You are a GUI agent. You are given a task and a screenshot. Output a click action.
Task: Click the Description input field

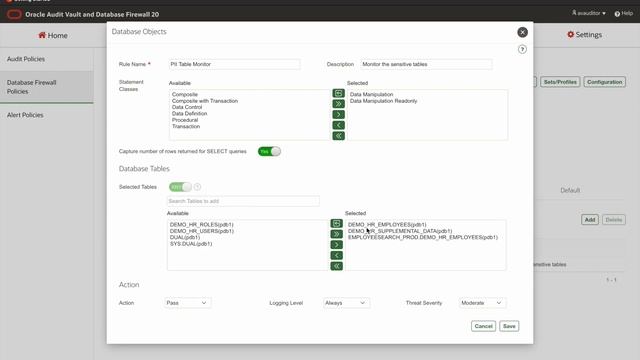(426, 64)
